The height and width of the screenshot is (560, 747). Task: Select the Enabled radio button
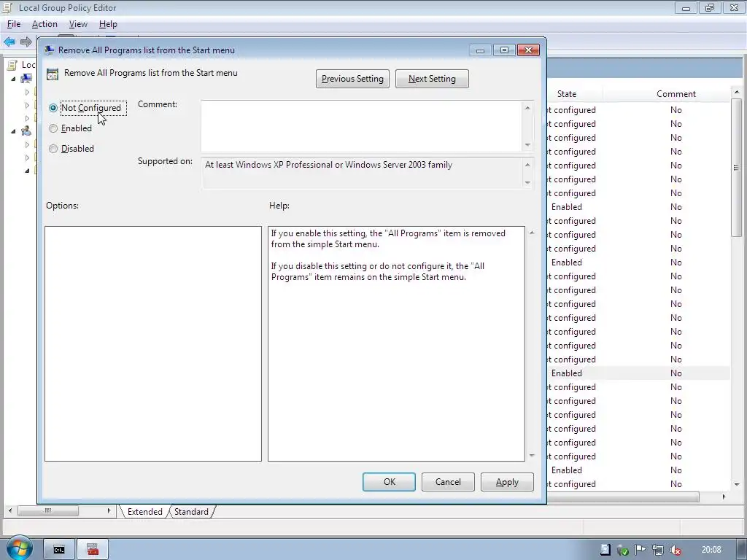click(53, 128)
